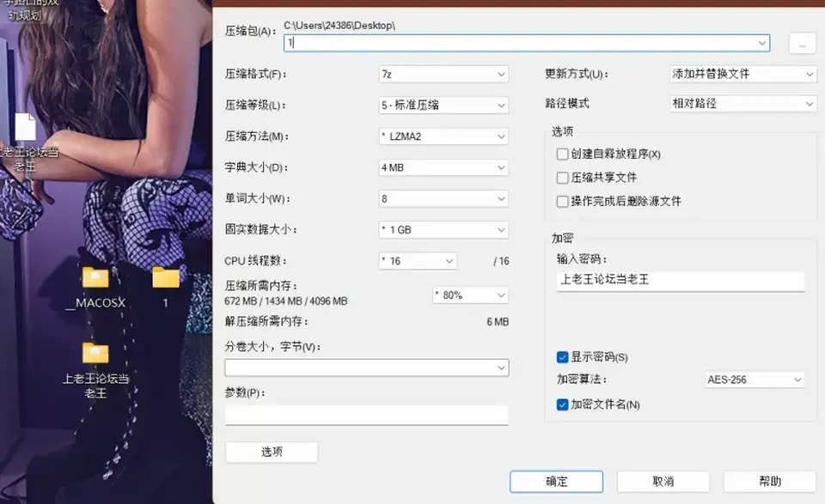Screen dimensions: 825x504
Task: Click the 取消 button
Action: [x=663, y=482]
